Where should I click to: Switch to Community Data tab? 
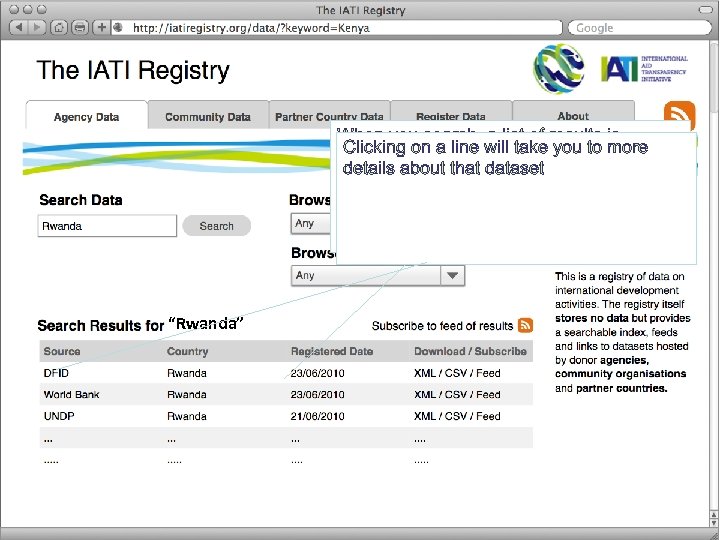pyautogui.click(x=208, y=115)
